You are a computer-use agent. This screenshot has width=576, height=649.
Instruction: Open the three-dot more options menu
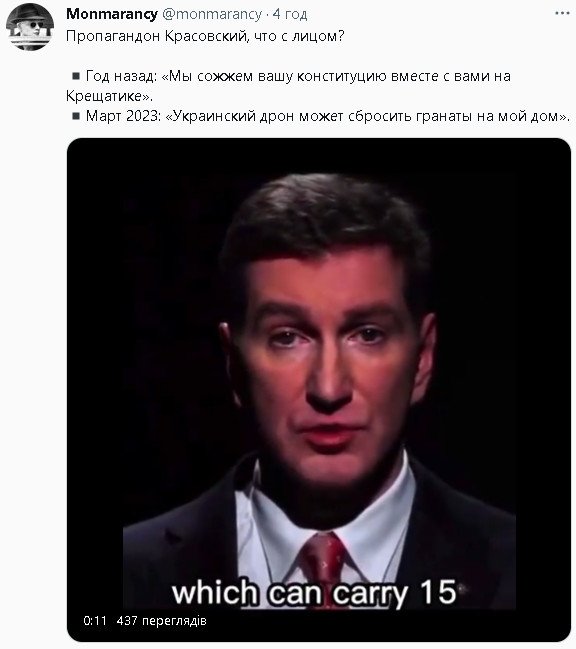coord(562,14)
